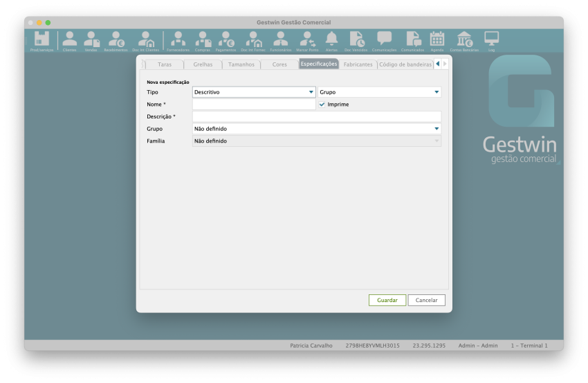Click the Cancelar button
This screenshot has width=588, height=383.
coord(426,301)
